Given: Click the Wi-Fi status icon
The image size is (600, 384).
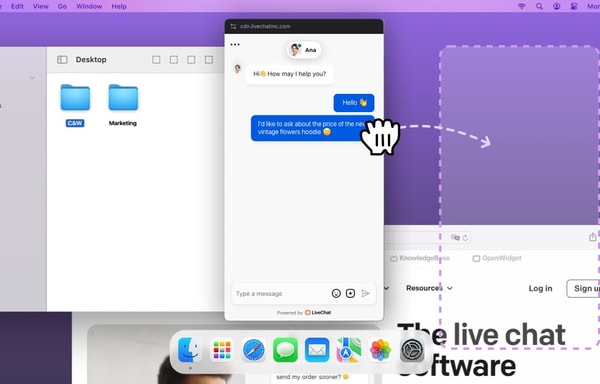Looking at the screenshot, I should [x=522, y=6].
